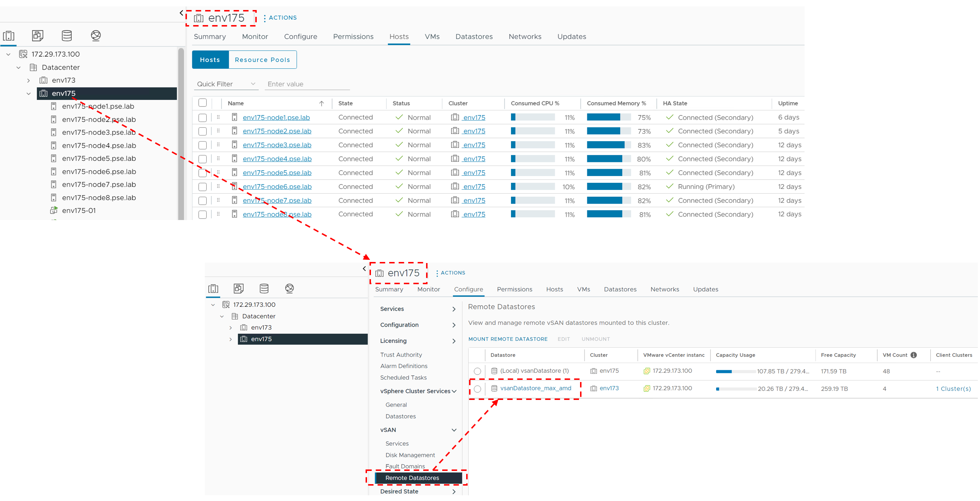Switch to Resource Pools tab
The height and width of the screenshot is (501, 980).
click(x=262, y=60)
